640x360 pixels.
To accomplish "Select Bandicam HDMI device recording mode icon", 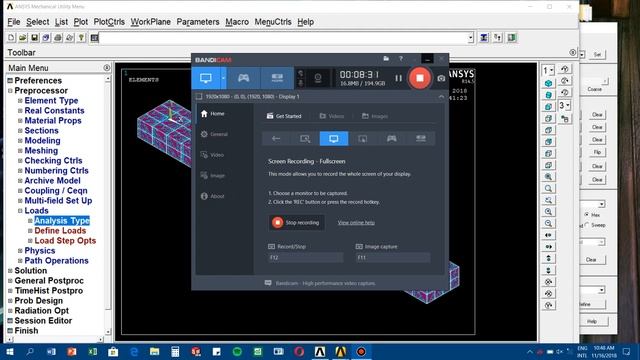I will 277,78.
